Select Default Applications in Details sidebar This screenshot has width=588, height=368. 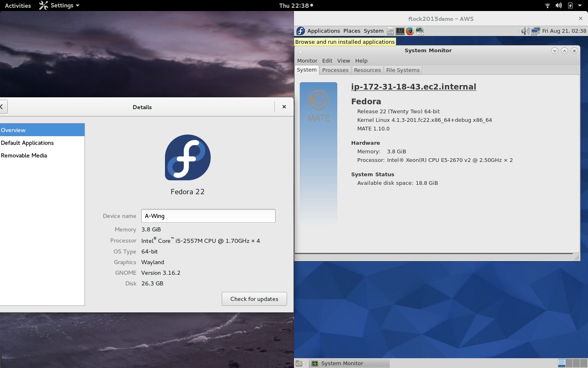click(x=42, y=143)
